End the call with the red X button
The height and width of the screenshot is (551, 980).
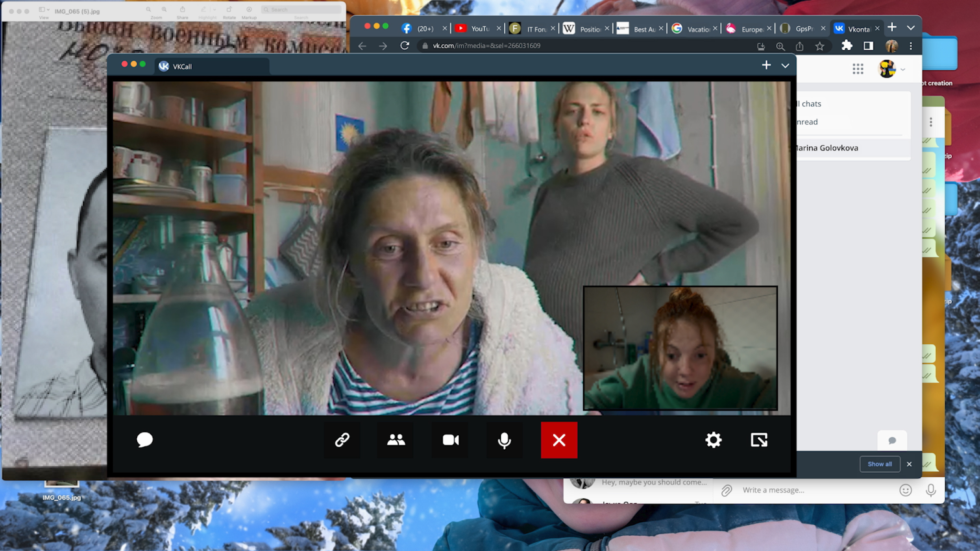[559, 440]
